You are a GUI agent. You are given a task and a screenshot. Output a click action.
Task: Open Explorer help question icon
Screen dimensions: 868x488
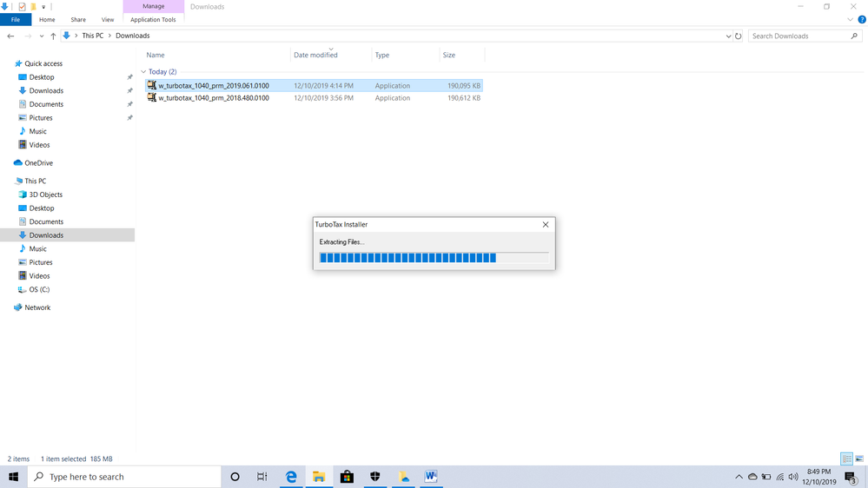click(x=862, y=19)
